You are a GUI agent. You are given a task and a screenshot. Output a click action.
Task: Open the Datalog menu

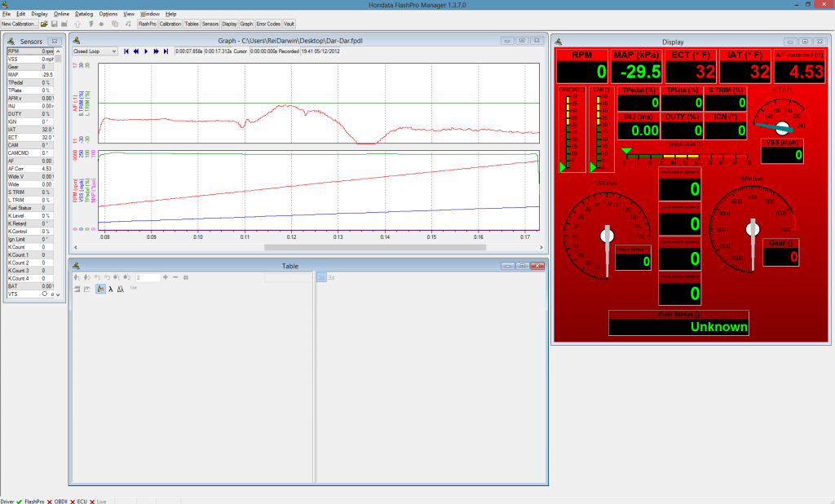(x=84, y=14)
